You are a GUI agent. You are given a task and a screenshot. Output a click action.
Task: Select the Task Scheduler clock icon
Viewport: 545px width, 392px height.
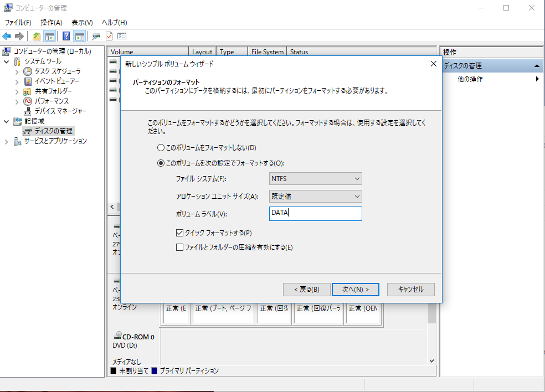(x=28, y=71)
